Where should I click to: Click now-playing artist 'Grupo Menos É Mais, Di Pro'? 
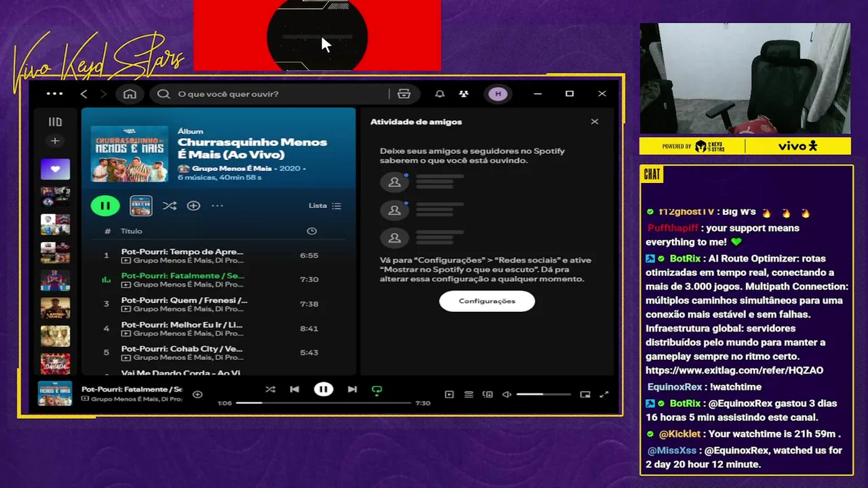[136, 399]
